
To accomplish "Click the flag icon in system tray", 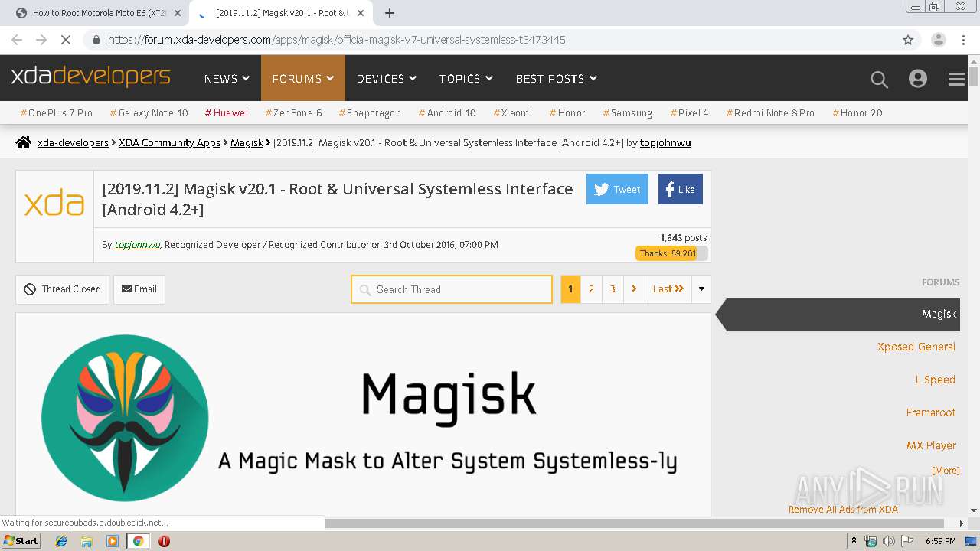I will coord(906,541).
